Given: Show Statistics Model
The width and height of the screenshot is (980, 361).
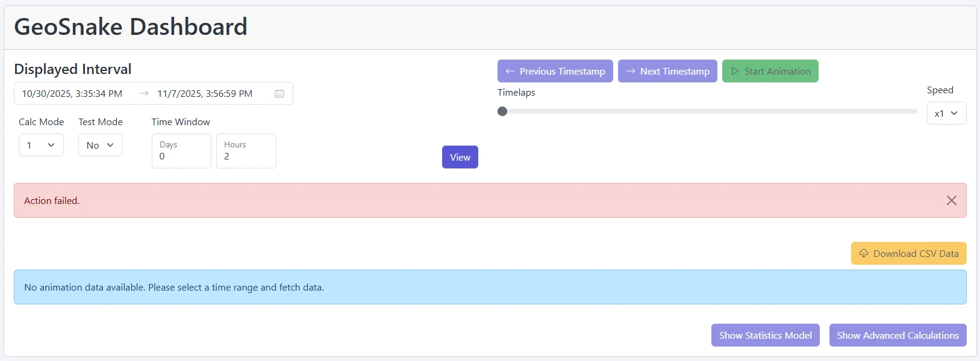Looking at the screenshot, I should pos(765,335).
